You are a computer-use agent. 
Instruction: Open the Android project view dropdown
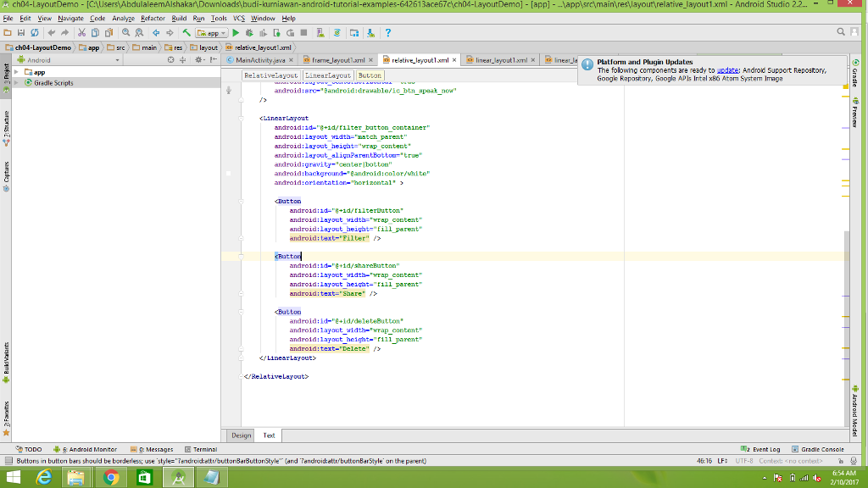click(x=68, y=60)
